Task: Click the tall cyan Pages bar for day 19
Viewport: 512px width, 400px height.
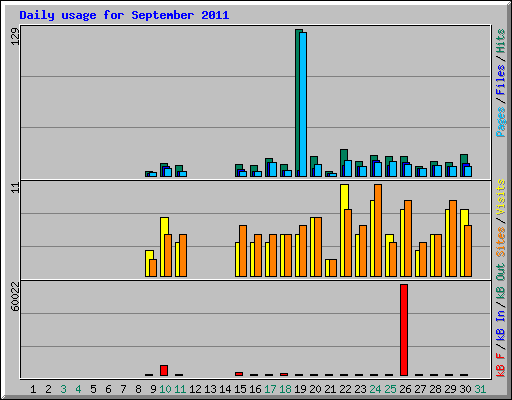Action: 303,104
